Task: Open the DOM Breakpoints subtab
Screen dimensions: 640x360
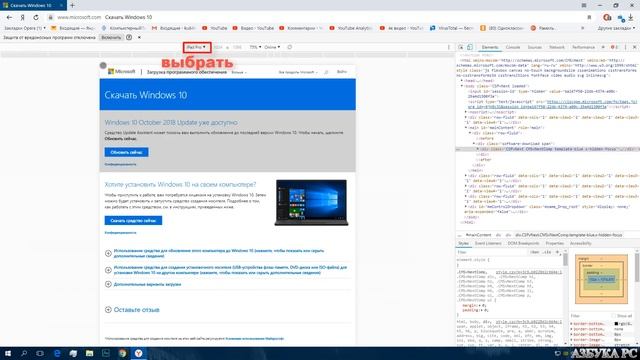Action: point(523,243)
